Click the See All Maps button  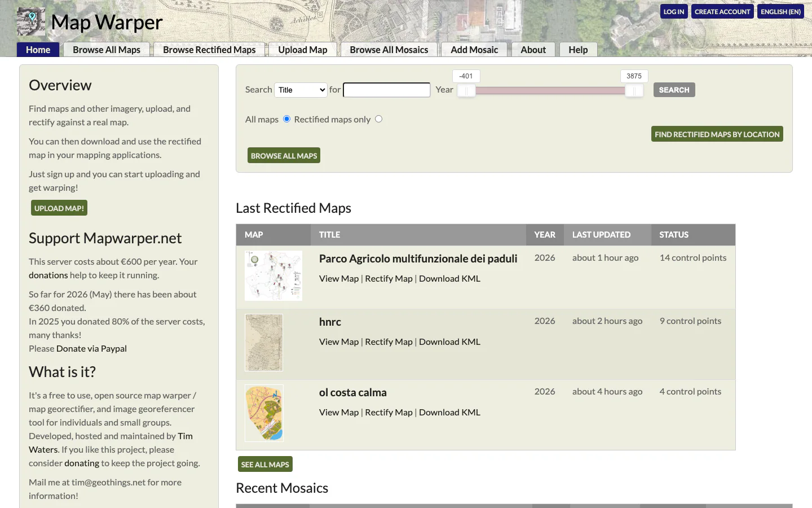[265, 464]
